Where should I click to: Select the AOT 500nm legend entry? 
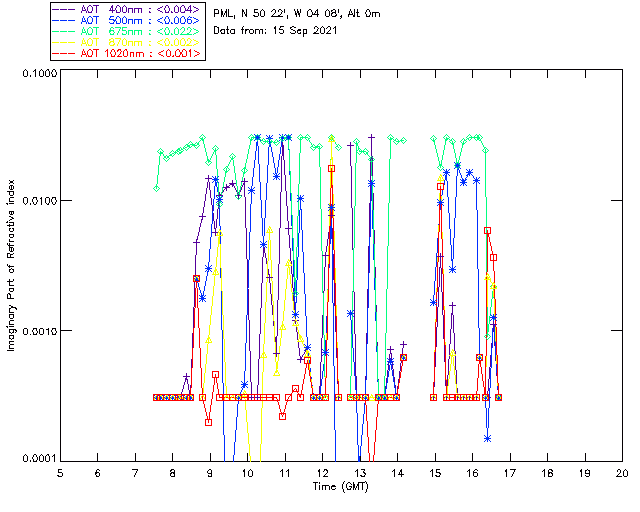[x=127, y=20]
